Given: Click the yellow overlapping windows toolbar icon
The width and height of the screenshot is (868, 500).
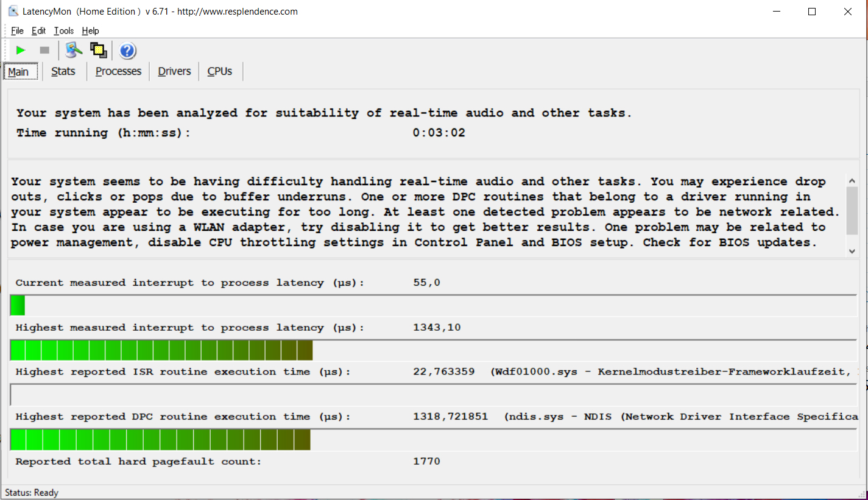Looking at the screenshot, I should click(98, 50).
